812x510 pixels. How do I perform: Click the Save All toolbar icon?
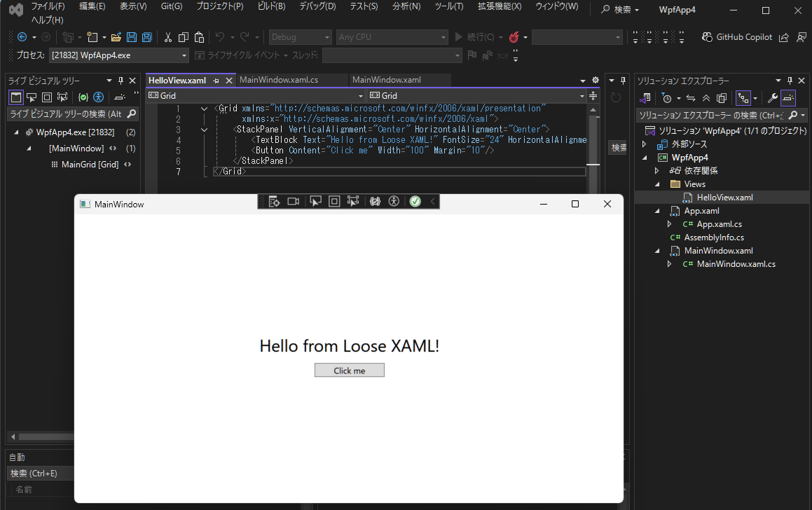[147, 37]
